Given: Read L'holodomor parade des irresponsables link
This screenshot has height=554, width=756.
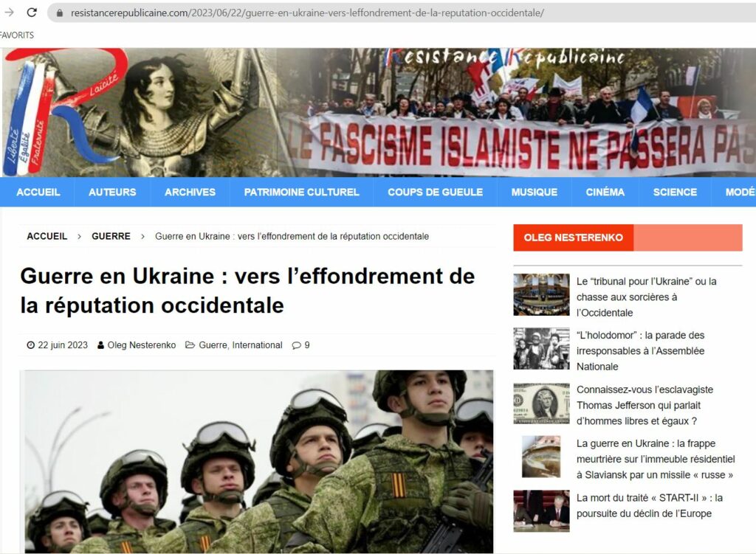Looking at the screenshot, I should [641, 350].
